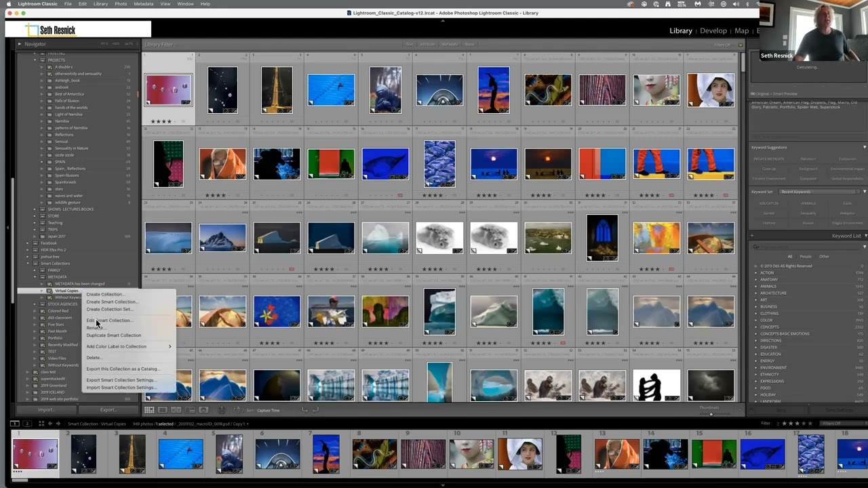Click the Five Stars smart collection icon
This screenshot has height=488, width=868.
42,325
